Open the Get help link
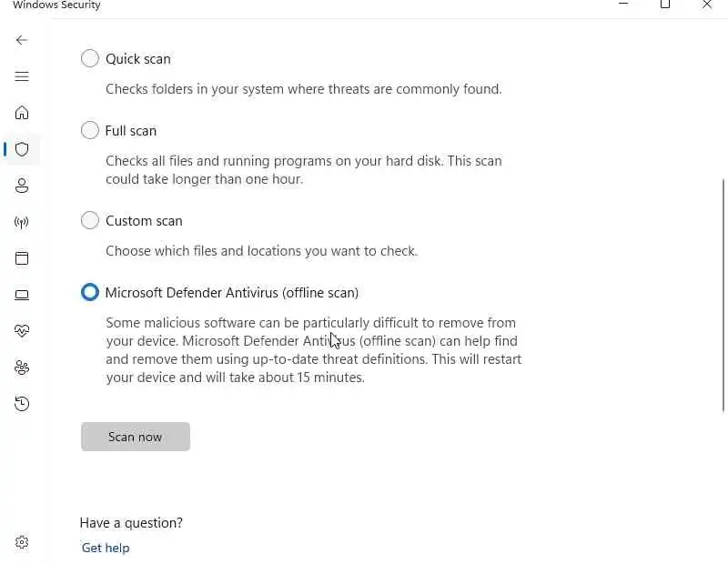Viewport: 728px width, 564px height. point(106,548)
